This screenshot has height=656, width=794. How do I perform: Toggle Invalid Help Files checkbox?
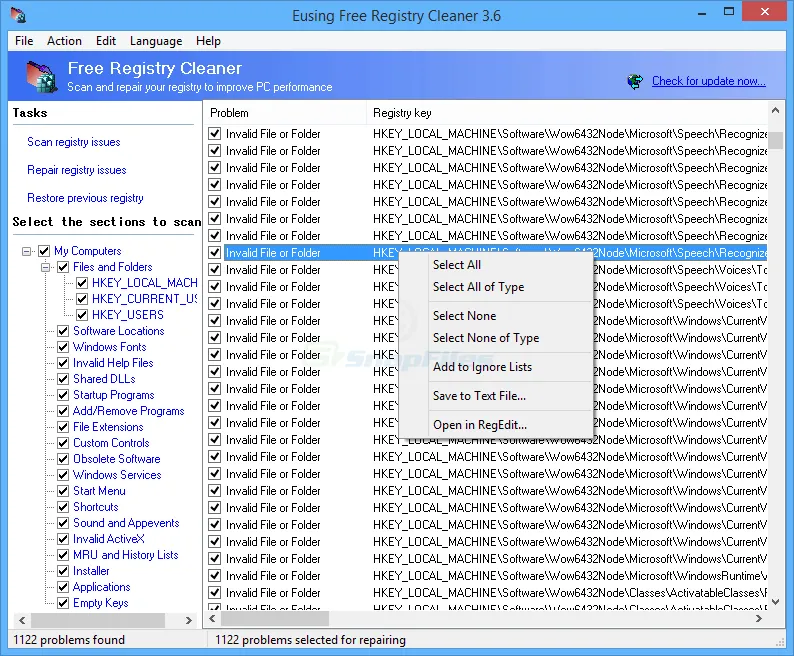click(63, 363)
